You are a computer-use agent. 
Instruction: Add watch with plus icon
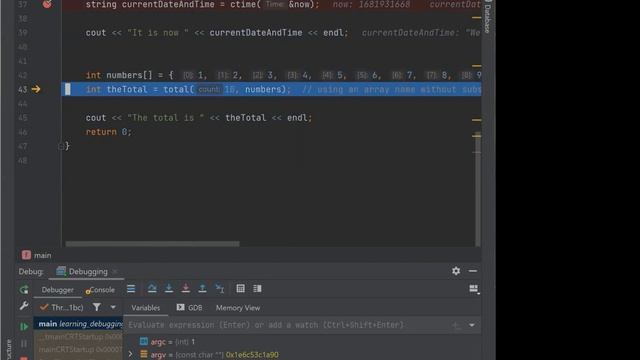[x=456, y=325]
